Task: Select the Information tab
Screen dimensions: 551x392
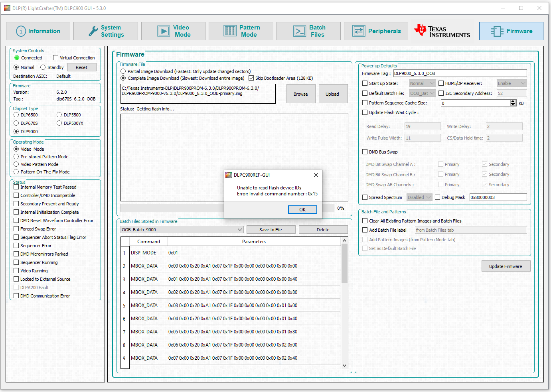Action: pos(38,31)
